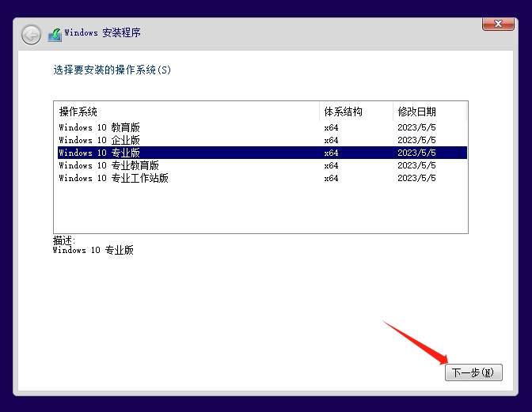This screenshot has height=412, width=532.
Task: Click the 体系结构 column header
Action: pos(356,112)
